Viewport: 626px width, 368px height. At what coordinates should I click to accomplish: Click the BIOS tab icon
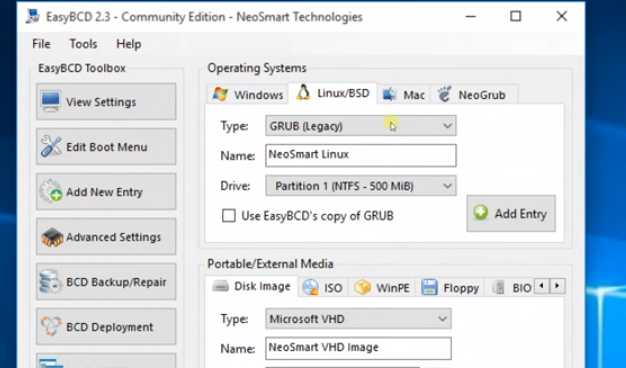tap(498, 287)
